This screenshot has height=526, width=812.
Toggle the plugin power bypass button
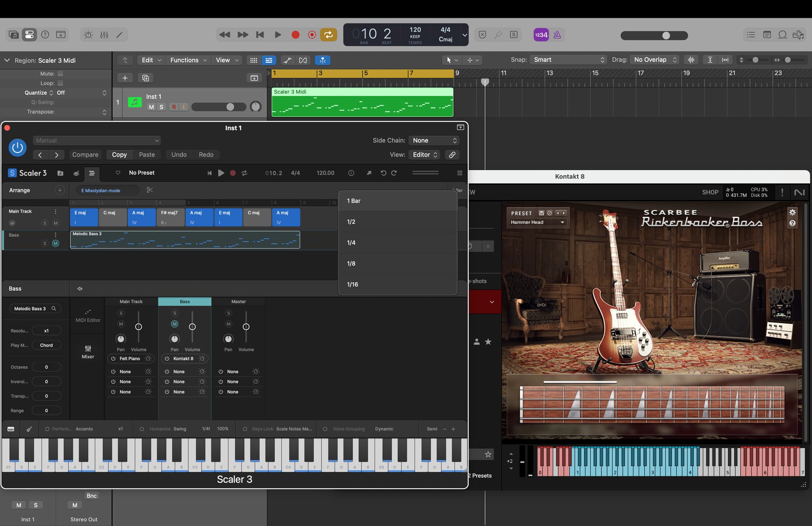[17, 148]
